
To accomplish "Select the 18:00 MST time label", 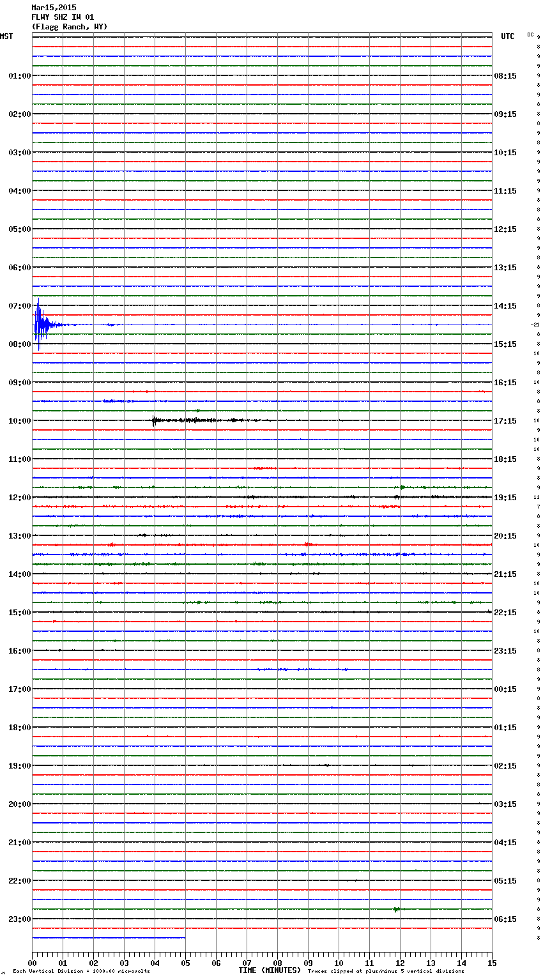I will click(x=19, y=728).
